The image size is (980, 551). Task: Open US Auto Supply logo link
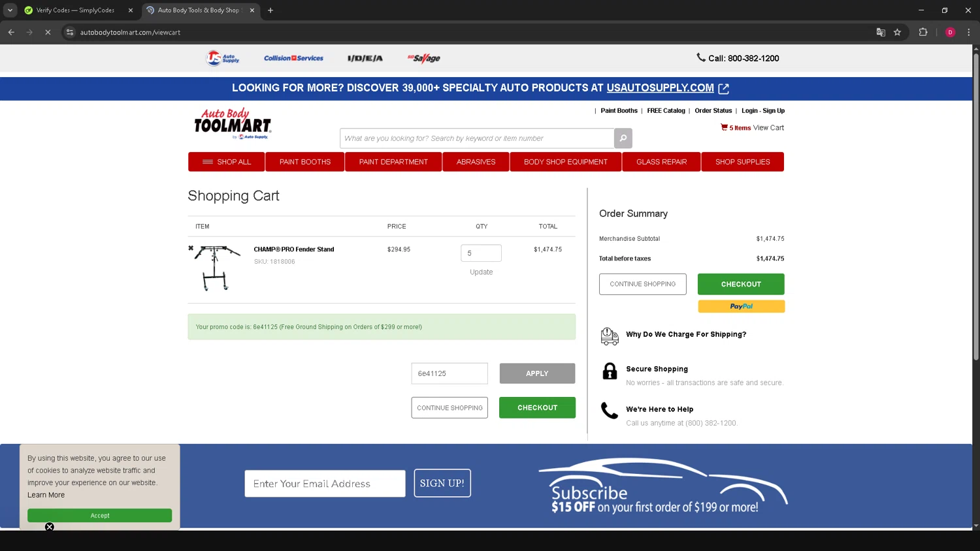tap(223, 58)
